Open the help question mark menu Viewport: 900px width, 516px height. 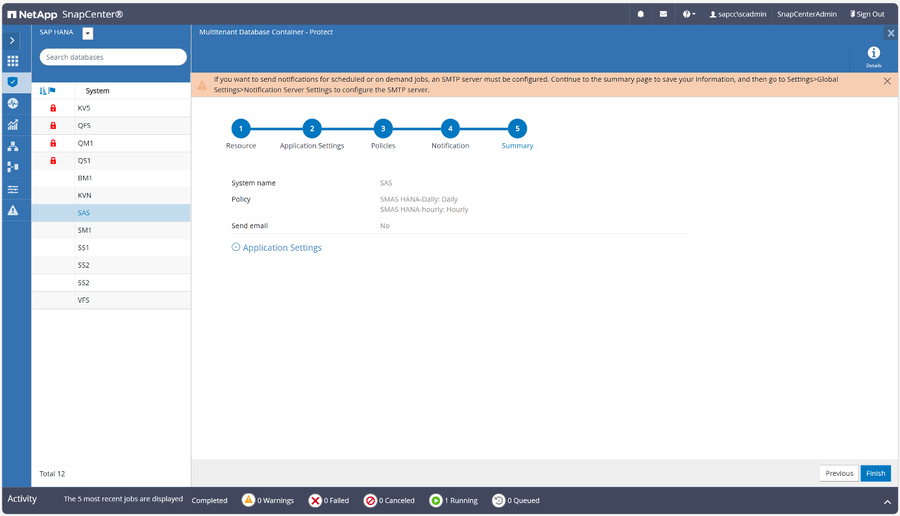point(689,14)
